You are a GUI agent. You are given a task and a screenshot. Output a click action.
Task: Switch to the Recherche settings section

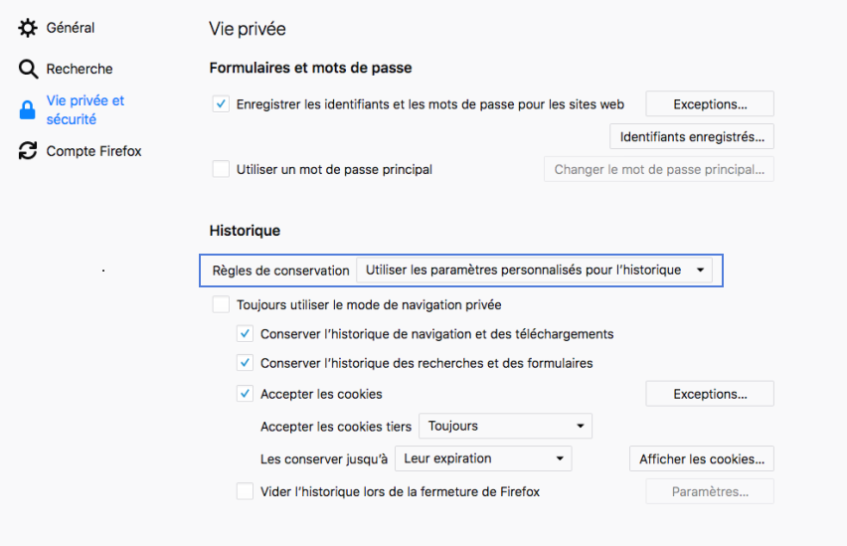pos(79,69)
